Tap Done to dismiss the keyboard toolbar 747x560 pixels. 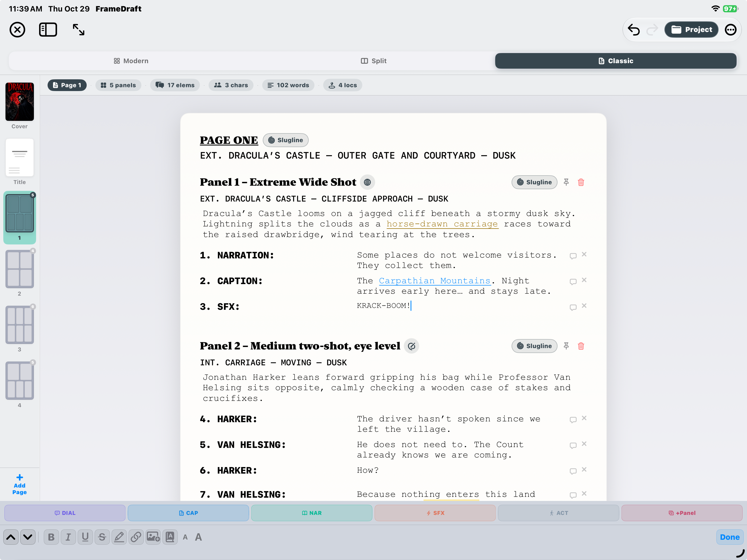coord(730,537)
